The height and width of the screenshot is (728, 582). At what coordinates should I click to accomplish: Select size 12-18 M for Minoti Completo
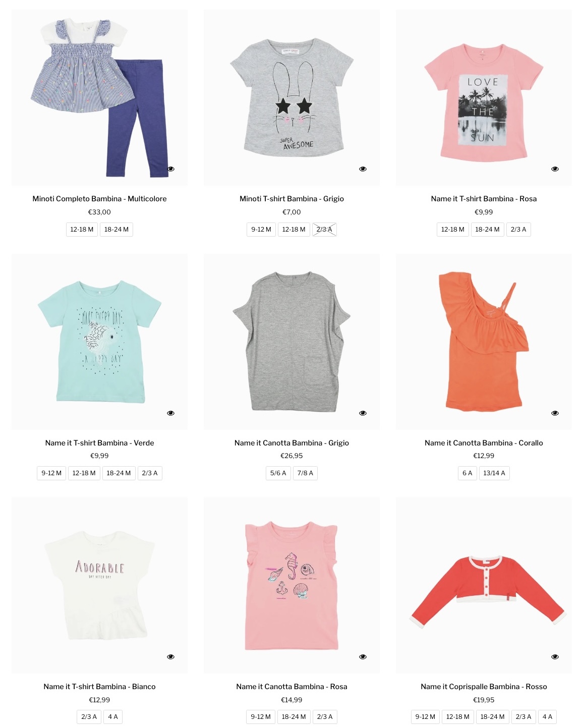(x=82, y=230)
